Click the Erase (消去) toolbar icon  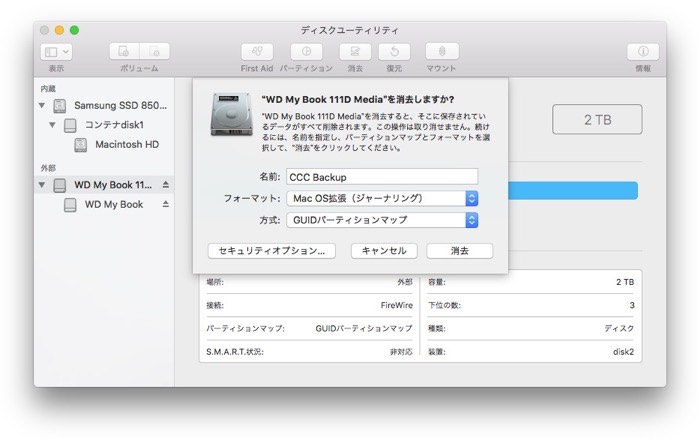(355, 52)
